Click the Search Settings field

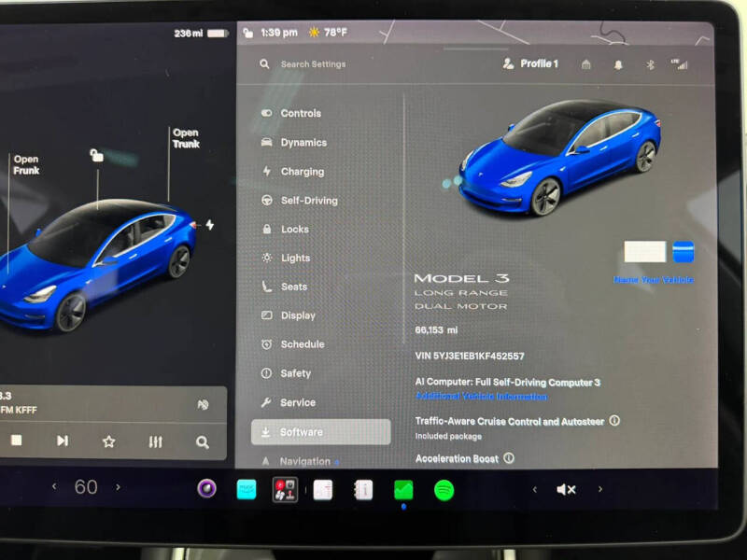(x=313, y=63)
